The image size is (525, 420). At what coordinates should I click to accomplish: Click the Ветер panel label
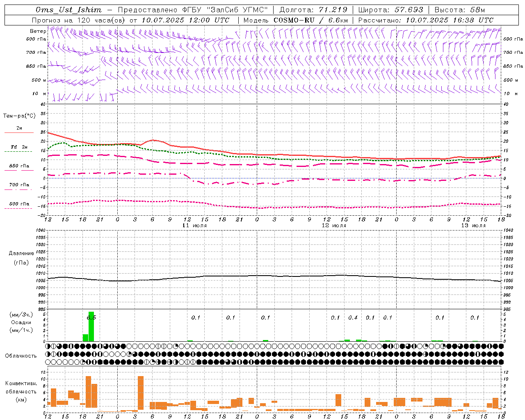coord(38,31)
